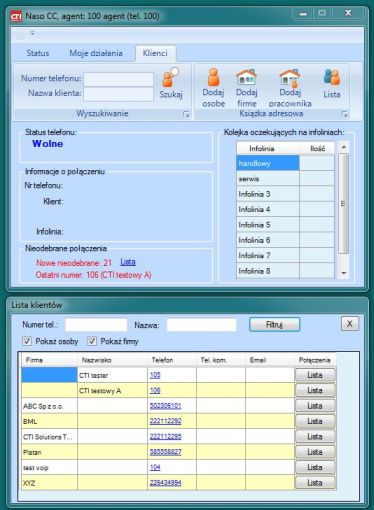The height and width of the screenshot is (510, 374).
Task: Sort by the Tel. kom. column header
Action: pos(221,360)
